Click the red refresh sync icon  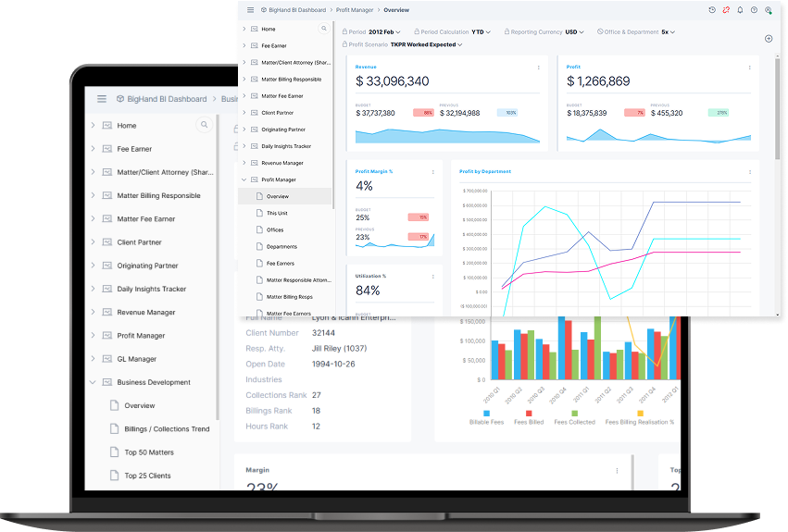click(x=726, y=10)
